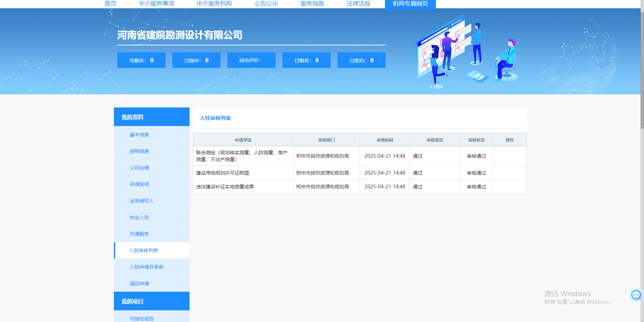Screen dimensions: 644x322
Task: Click the chat assistant robot icon
Action: click(636, 295)
